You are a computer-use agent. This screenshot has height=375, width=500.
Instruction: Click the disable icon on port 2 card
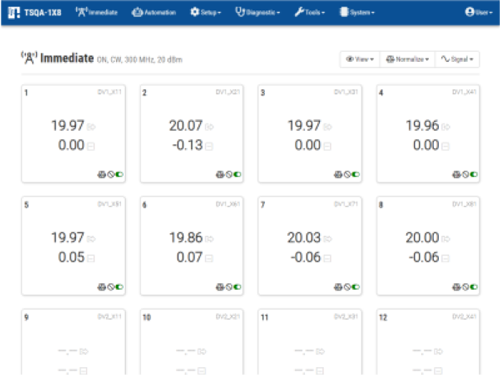pos(229,174)
